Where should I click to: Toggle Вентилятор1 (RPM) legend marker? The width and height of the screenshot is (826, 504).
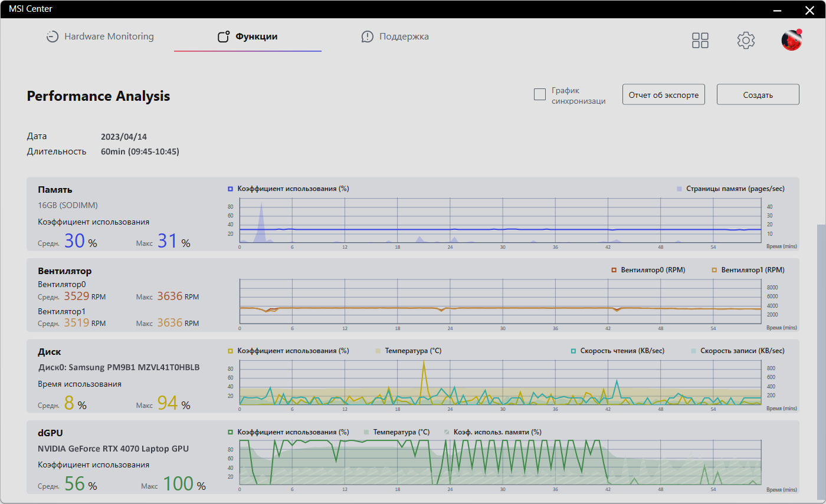coord(714,270)
